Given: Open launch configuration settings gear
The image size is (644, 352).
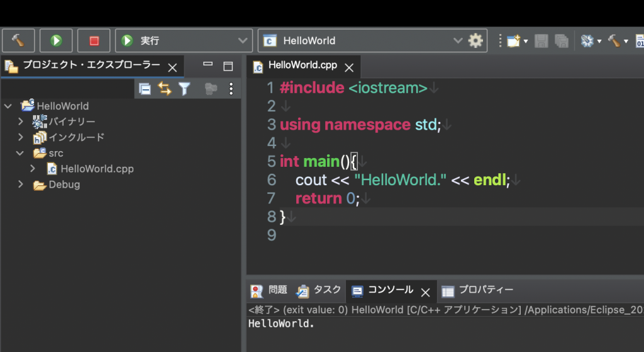Looking at the screenshot, I should [x=475, y=41].
